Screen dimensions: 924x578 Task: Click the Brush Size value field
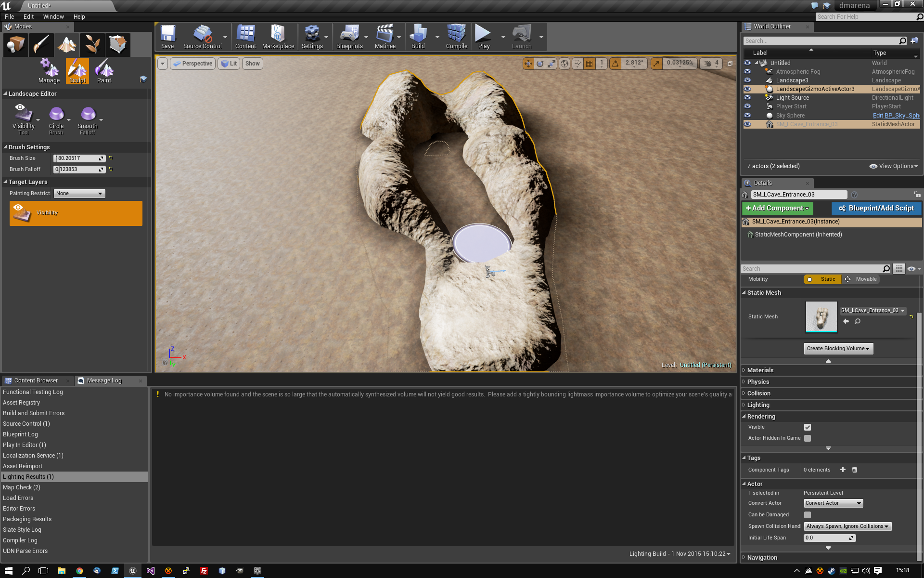[79, 158]
